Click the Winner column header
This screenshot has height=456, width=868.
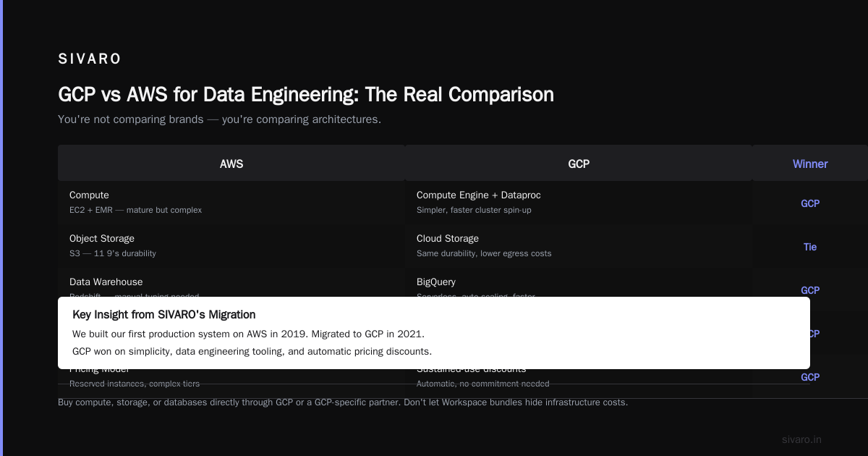(810, 164)
